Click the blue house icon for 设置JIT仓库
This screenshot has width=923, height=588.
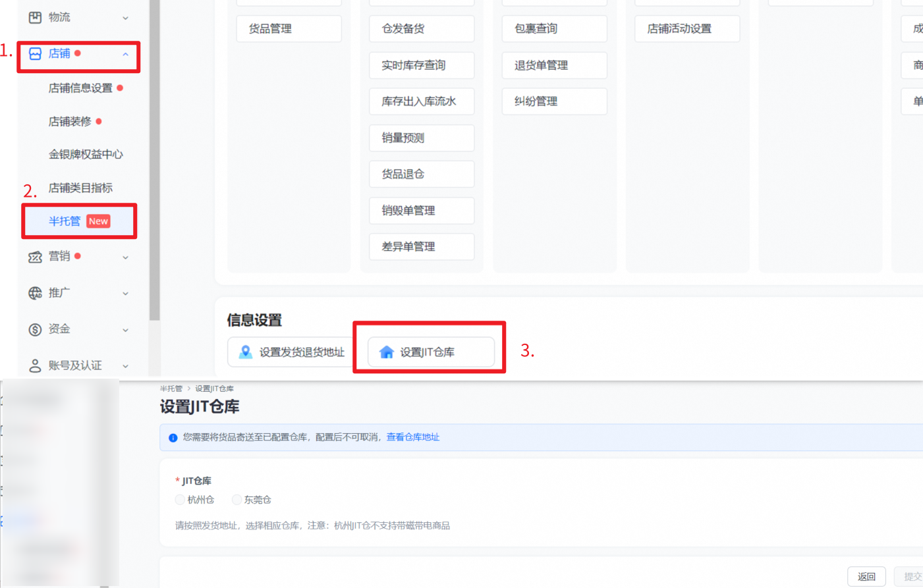coord(387,352)
